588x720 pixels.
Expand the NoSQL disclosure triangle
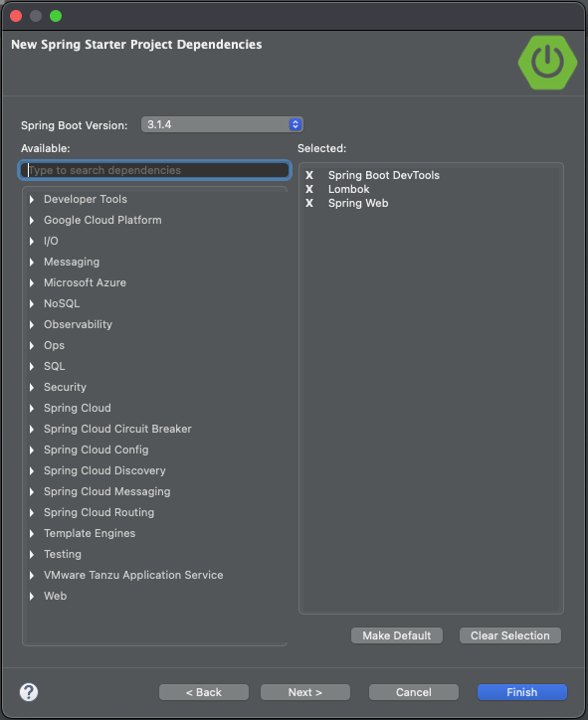(32, 304)
